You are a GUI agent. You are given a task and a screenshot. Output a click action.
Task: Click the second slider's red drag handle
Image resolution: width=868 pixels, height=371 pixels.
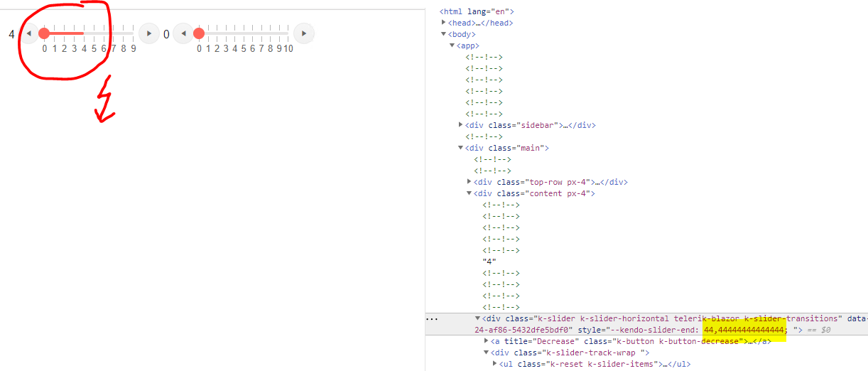pyautogui.click(x=199, y=33)
